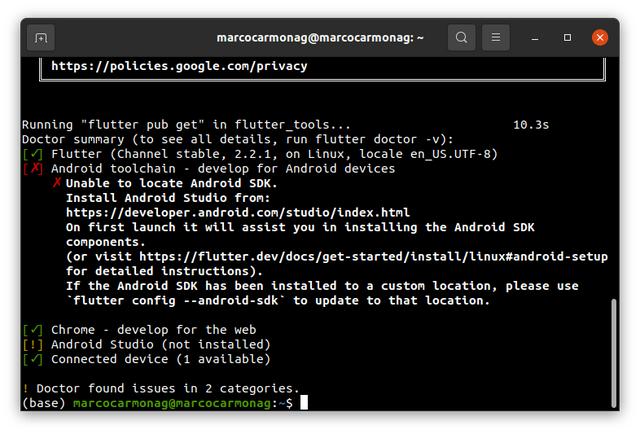Click the word components.
Screen dimensions: 640x434
click(106, 242)
